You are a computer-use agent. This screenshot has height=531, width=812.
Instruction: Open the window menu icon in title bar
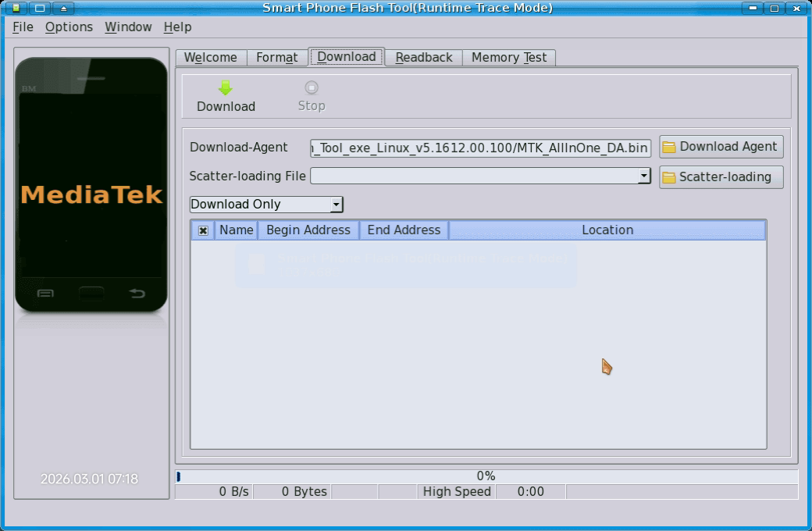click(x=16, y=8)
